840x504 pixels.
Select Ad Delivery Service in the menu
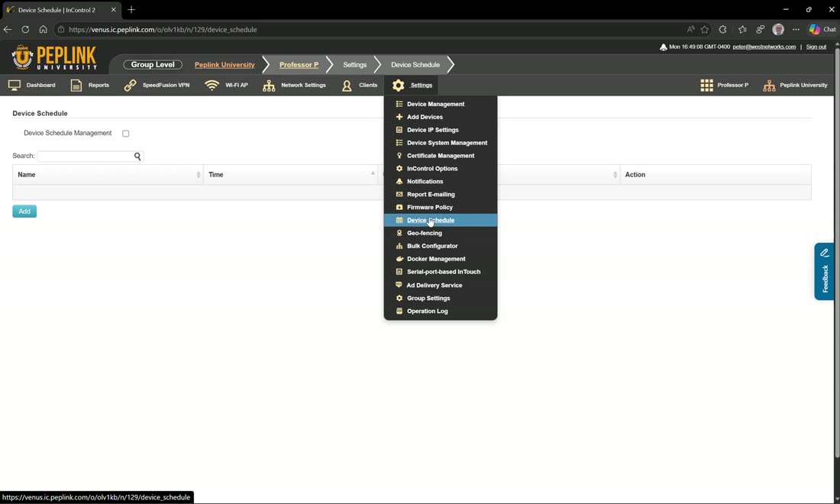click(434, 286)
